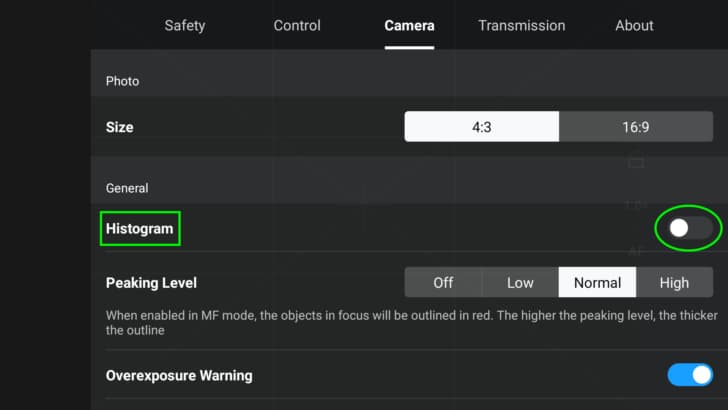Click the General section header
Viewport: 728px width, 410px height.
pyautogui.click(x=127, y=188)
